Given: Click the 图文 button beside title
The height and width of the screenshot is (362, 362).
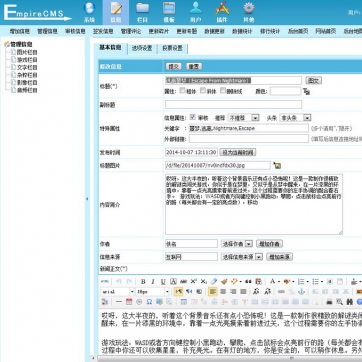Looking at the screenshot, I should [313, 80].
